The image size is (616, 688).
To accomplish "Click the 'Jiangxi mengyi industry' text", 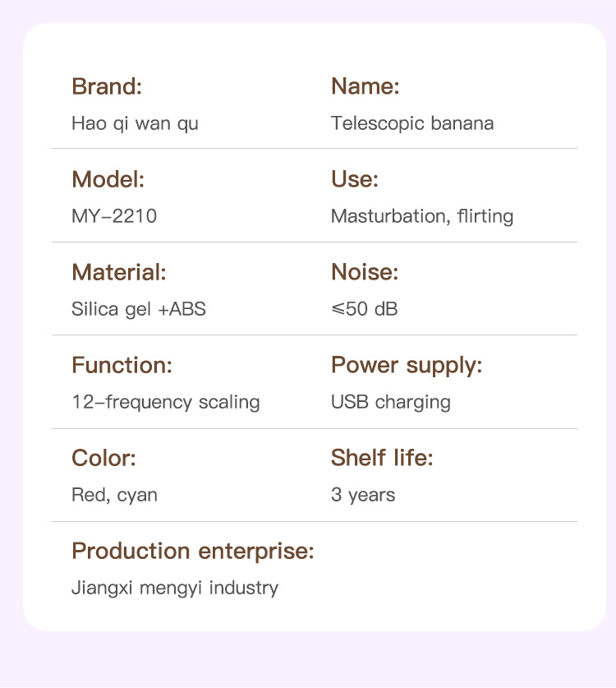I will 175,589.
